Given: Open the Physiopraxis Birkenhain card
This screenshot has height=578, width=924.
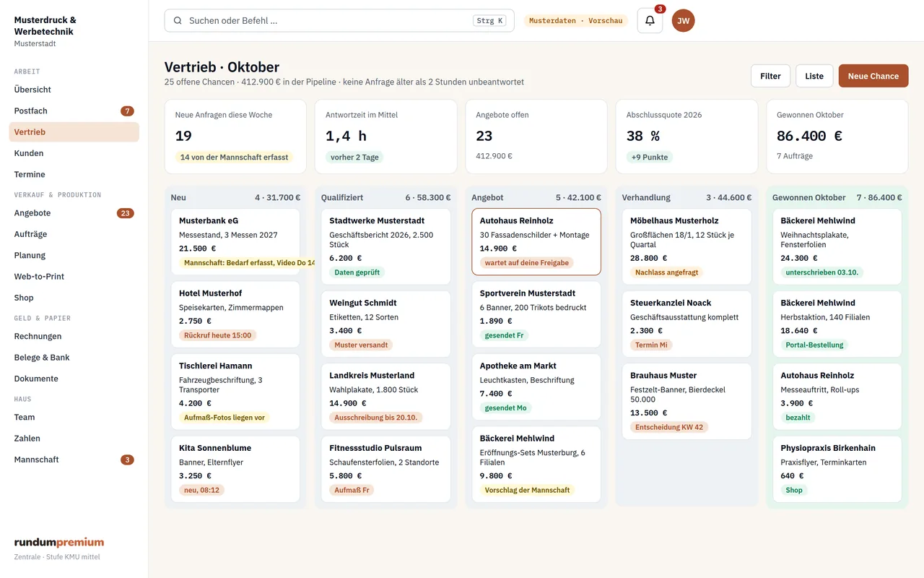Looking at the screenshot, I should tap(837, 469).
